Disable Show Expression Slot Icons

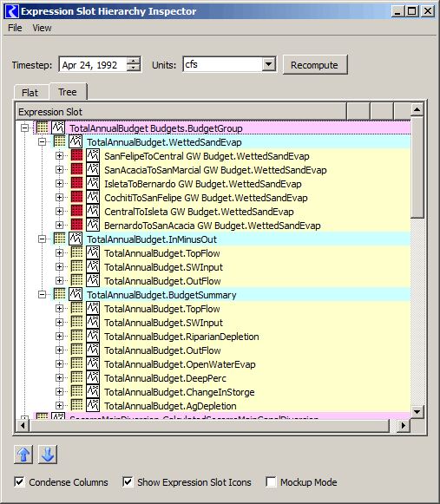click(x=128, y=481)
